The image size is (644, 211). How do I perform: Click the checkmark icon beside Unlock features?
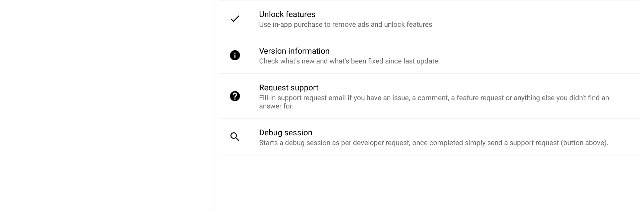(235, 19)
